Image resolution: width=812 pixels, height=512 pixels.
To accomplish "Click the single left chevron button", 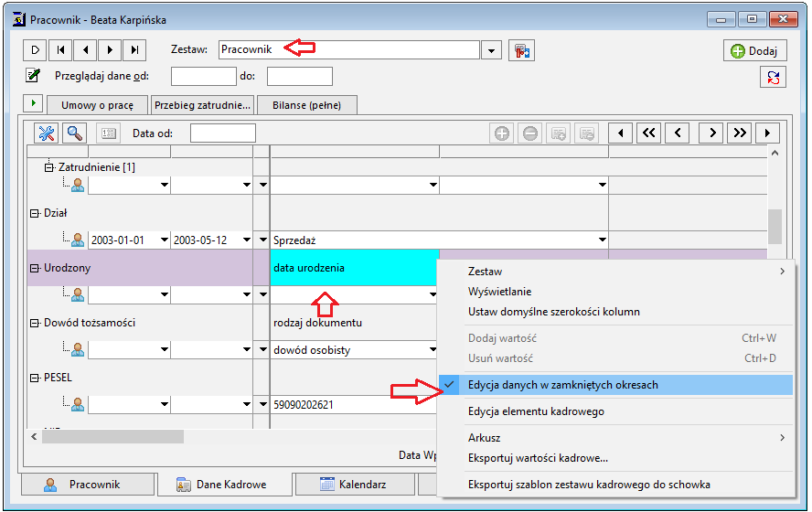I will click(x=678, y=133).
